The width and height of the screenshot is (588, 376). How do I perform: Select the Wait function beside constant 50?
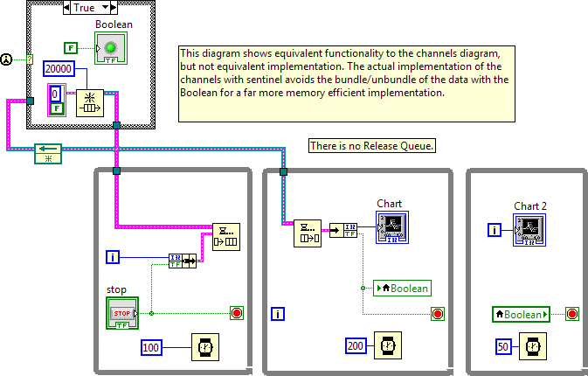[x=533, y=346]
